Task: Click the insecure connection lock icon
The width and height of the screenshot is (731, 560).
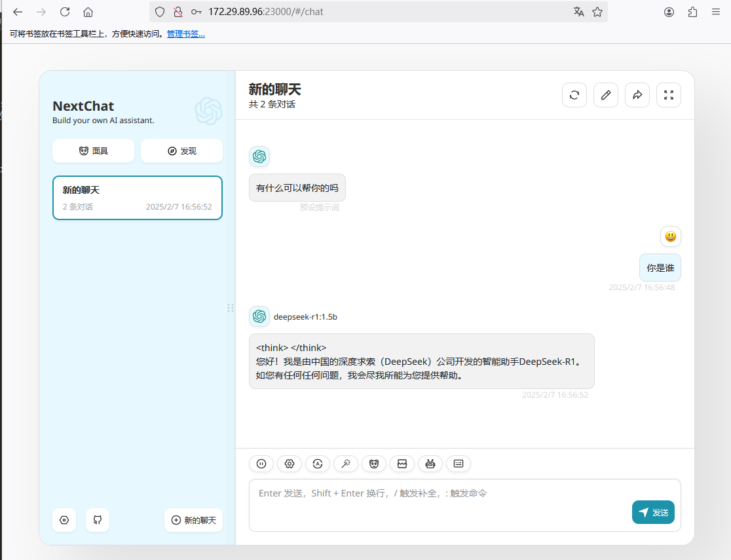Action: pos(178,12)
